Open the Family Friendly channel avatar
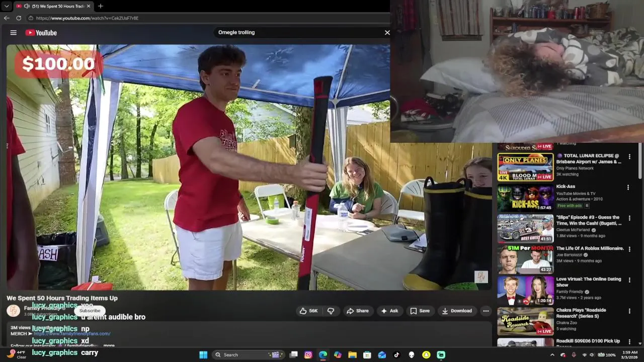 (x=14, y=311)
